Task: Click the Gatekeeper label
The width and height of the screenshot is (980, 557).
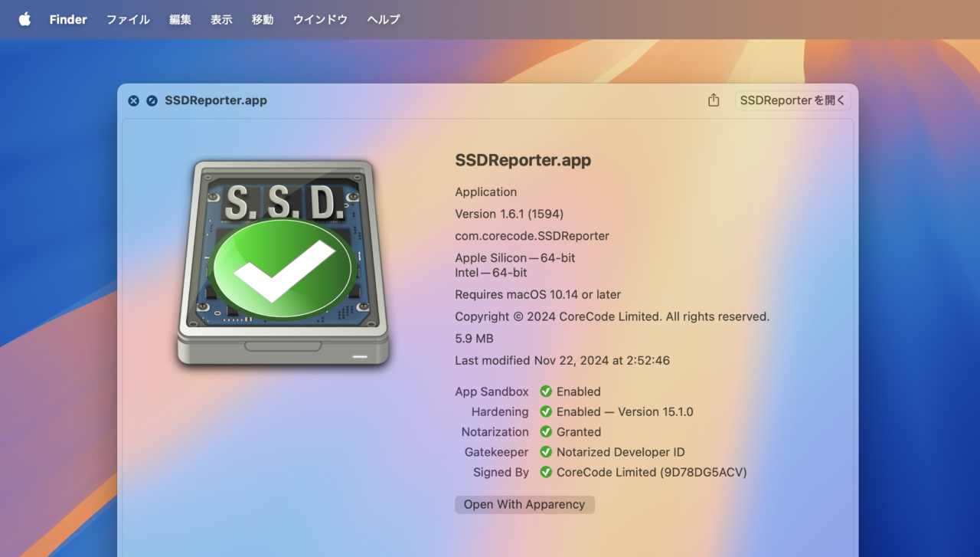Action: point(497,452)
